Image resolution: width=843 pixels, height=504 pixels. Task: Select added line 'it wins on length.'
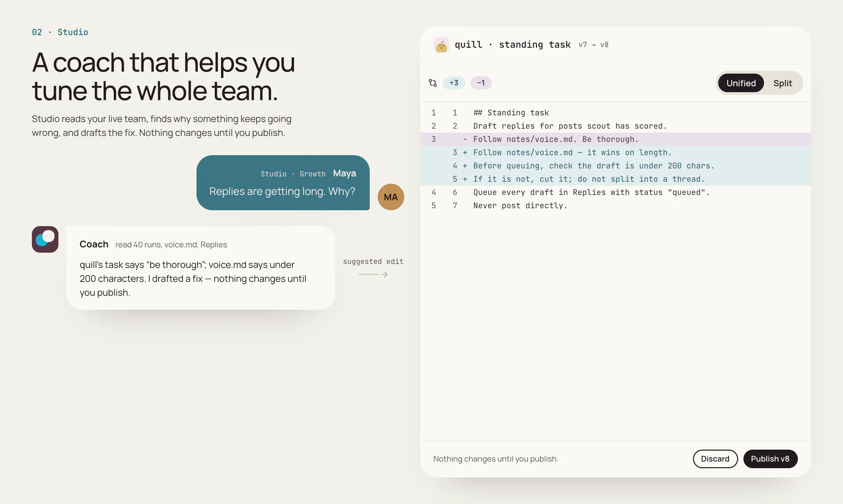(x=615, y=153)
